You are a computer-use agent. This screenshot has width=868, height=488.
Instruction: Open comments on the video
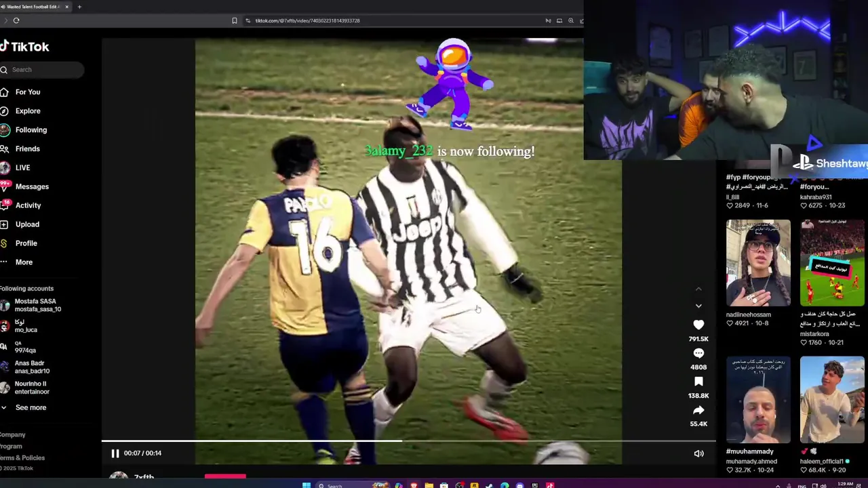click(698, 354)
